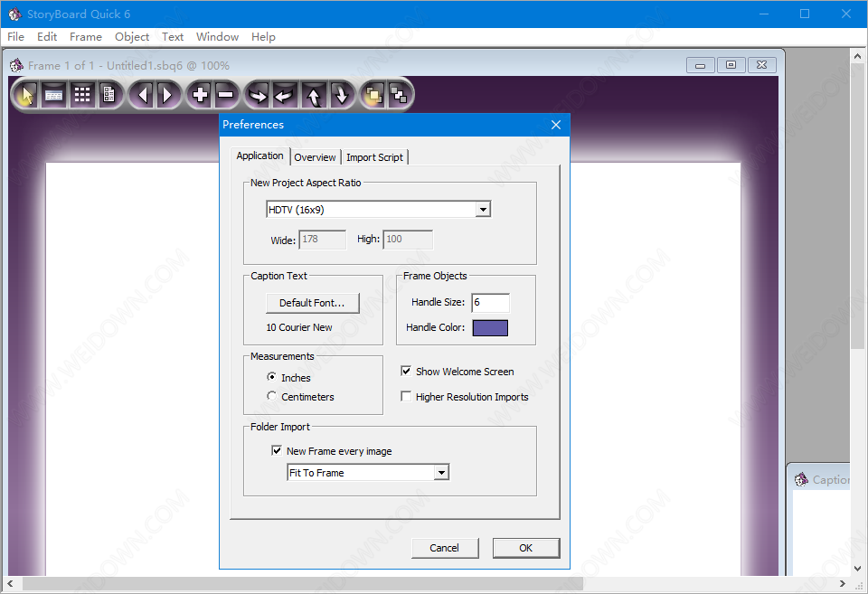Open the Frame menu
The height and width of the screenshot is (594, 868).
(86, 37)
